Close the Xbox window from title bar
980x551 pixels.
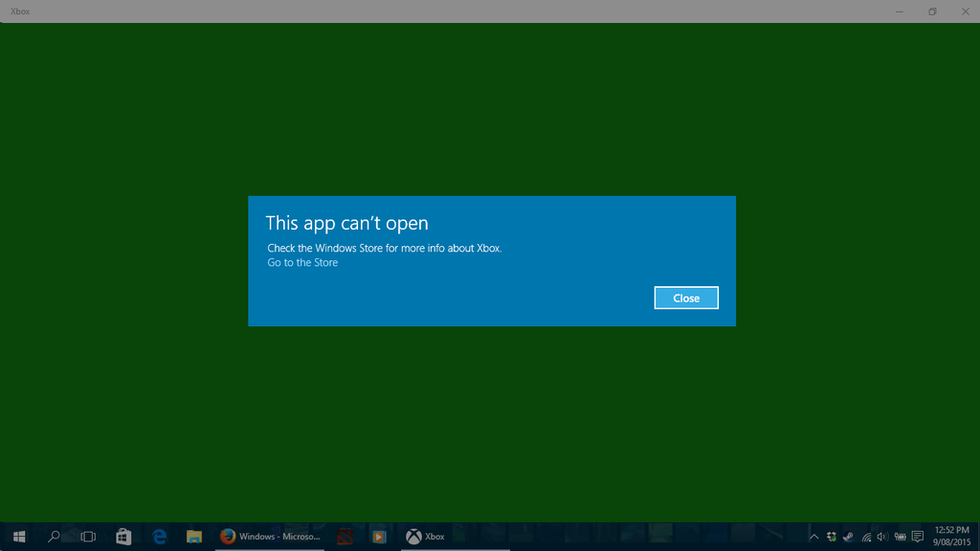coord(965,11)
